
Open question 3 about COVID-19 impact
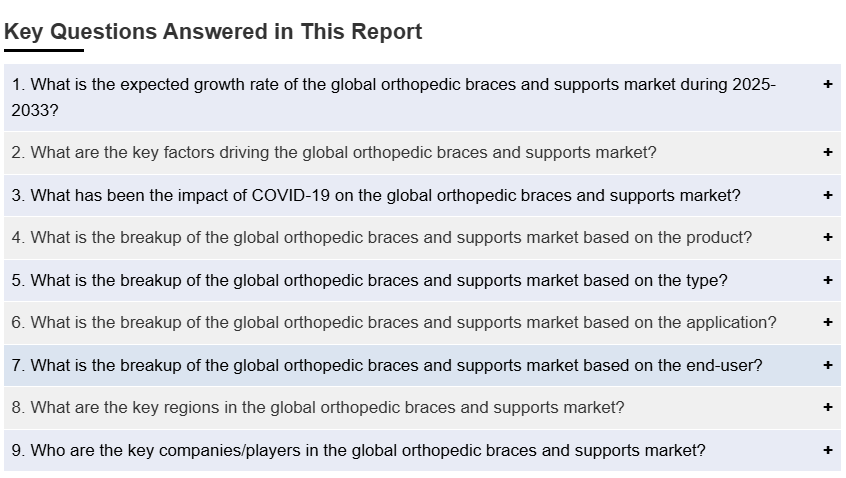coord(376,196)
